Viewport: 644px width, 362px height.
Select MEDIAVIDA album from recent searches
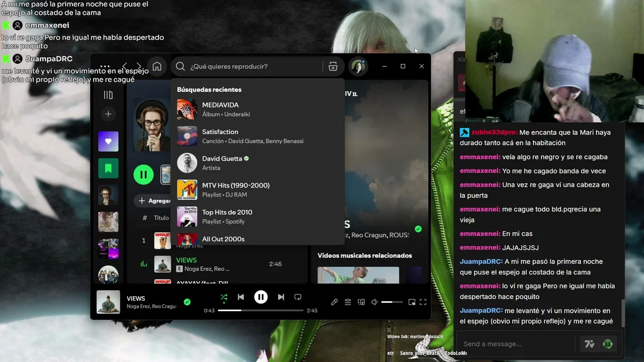(x=258, y=109)
